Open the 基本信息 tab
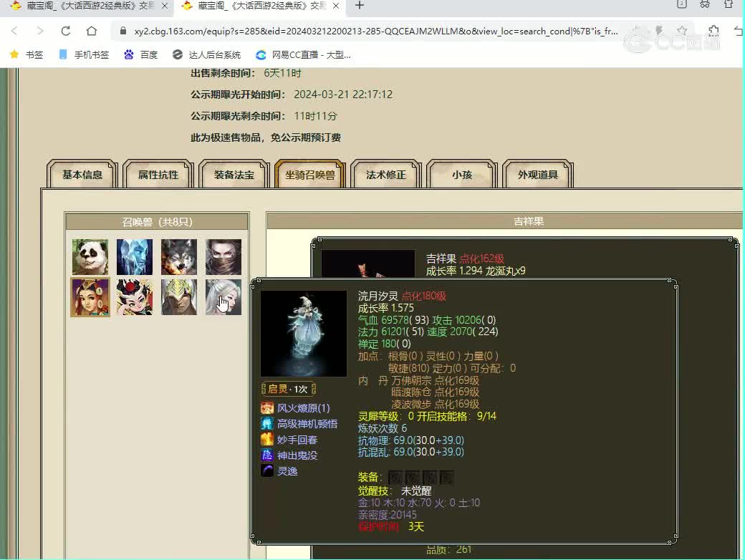The height and width of the screenshot is (560, 745). (82, 174)
